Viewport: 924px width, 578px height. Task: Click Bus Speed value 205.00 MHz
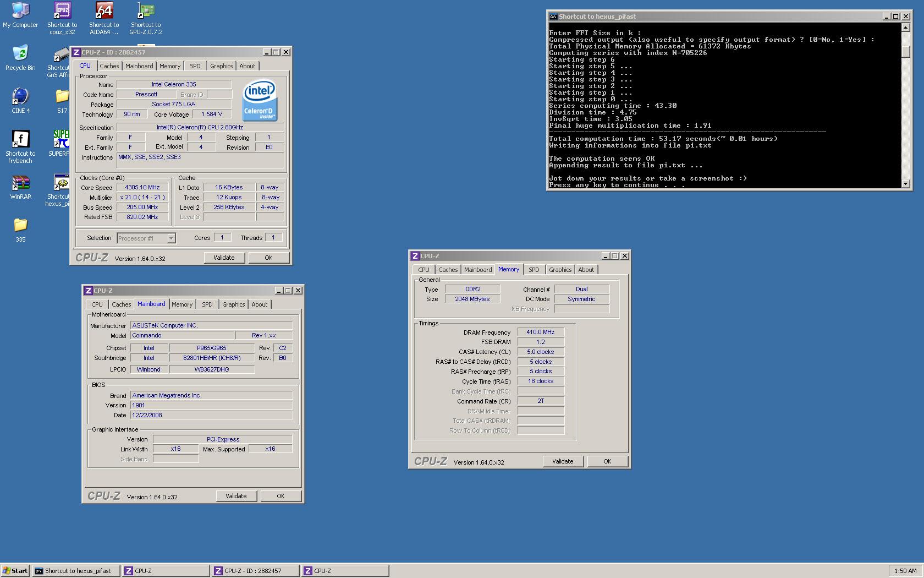[x=142, y=208]
